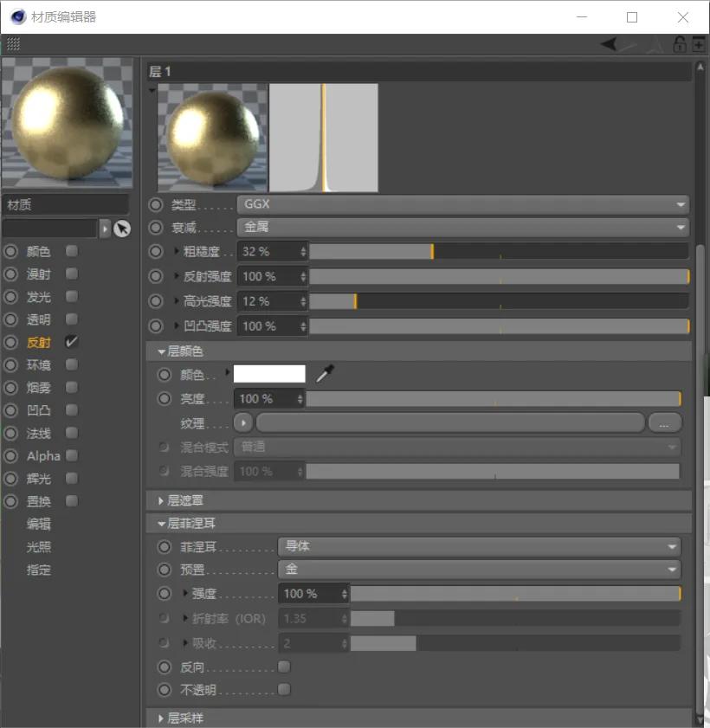Viewport: 710px width, 728px height.
Task: Click the eyedropper color picker icon
Action: 325,374
